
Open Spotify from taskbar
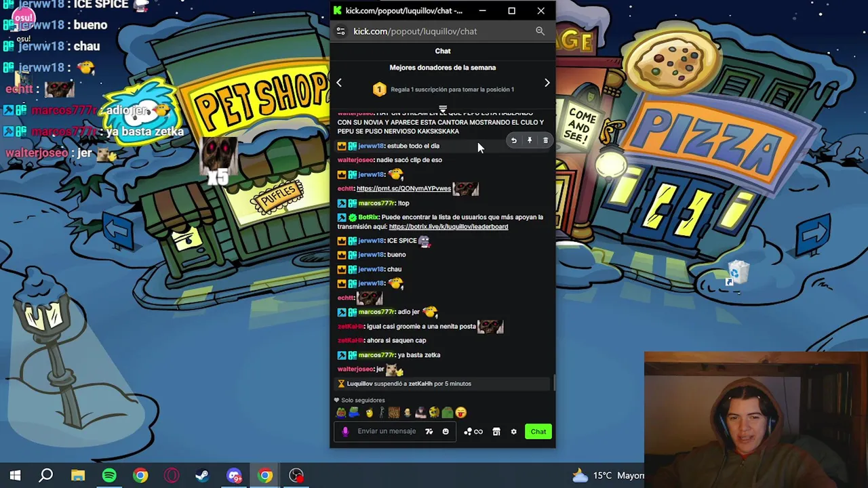point(109,476)
